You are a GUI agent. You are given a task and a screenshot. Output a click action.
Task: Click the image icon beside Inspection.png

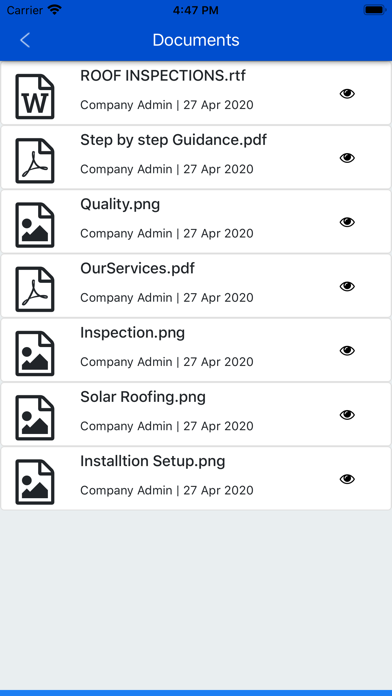35,354
